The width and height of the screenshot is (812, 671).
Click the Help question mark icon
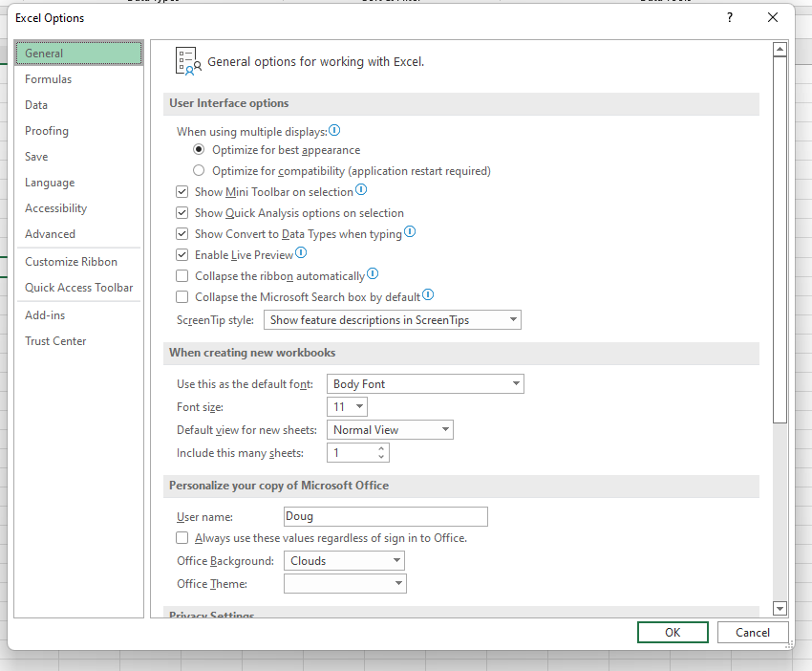pos(729,17)
